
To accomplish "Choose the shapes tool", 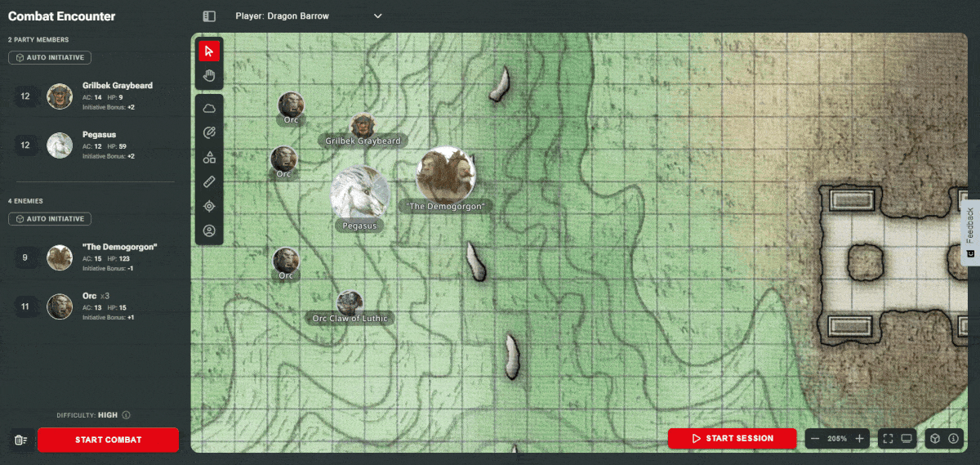I will (209, 157).
